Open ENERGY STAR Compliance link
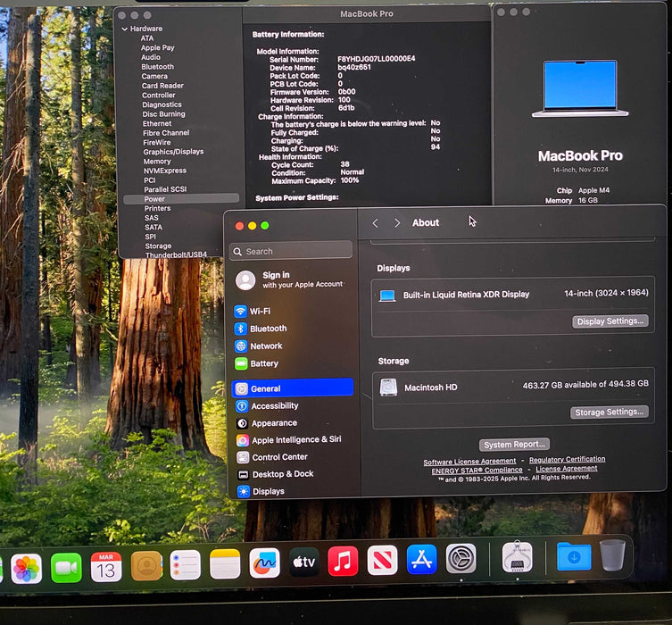 [477, 471]
